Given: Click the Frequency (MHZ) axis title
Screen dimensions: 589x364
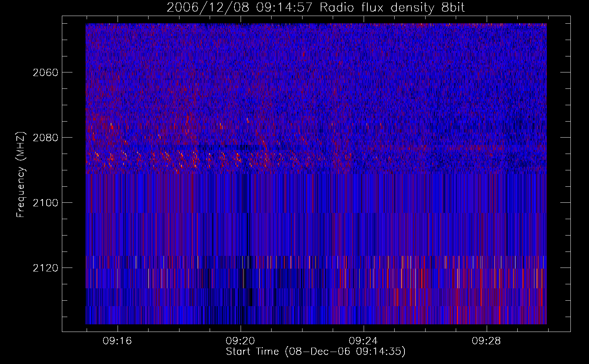Looking at the screenshot, I should 21,174.
